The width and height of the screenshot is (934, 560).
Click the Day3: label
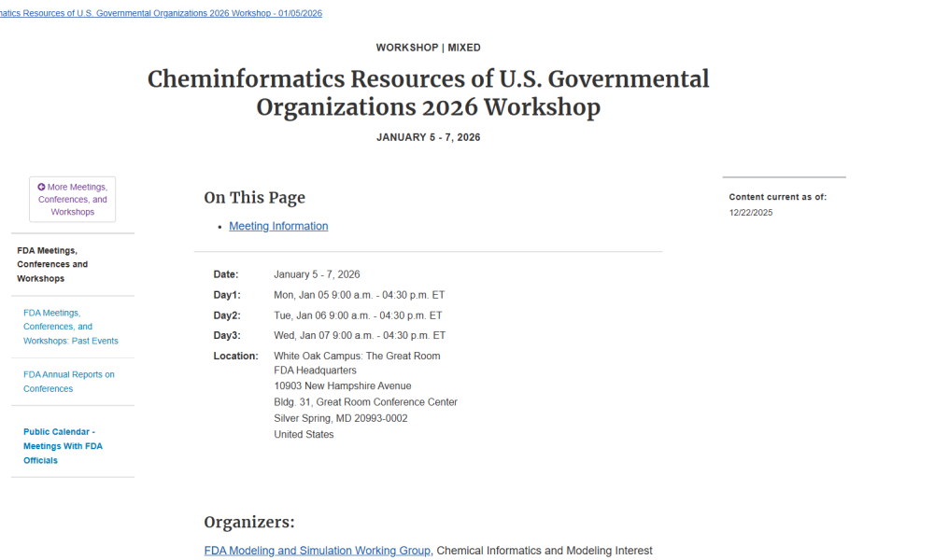coord(227,336)
